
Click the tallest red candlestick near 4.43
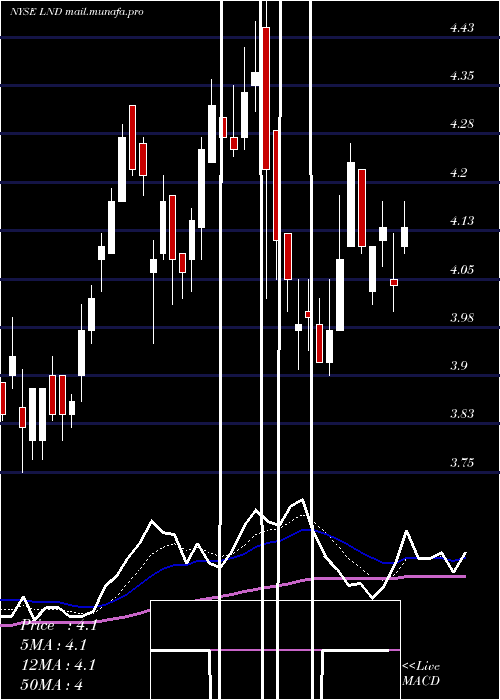click(x=266, y=98)
